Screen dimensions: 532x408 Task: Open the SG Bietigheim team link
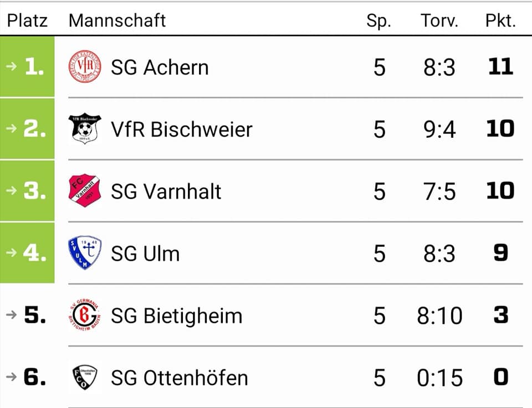tap(176, 316)
